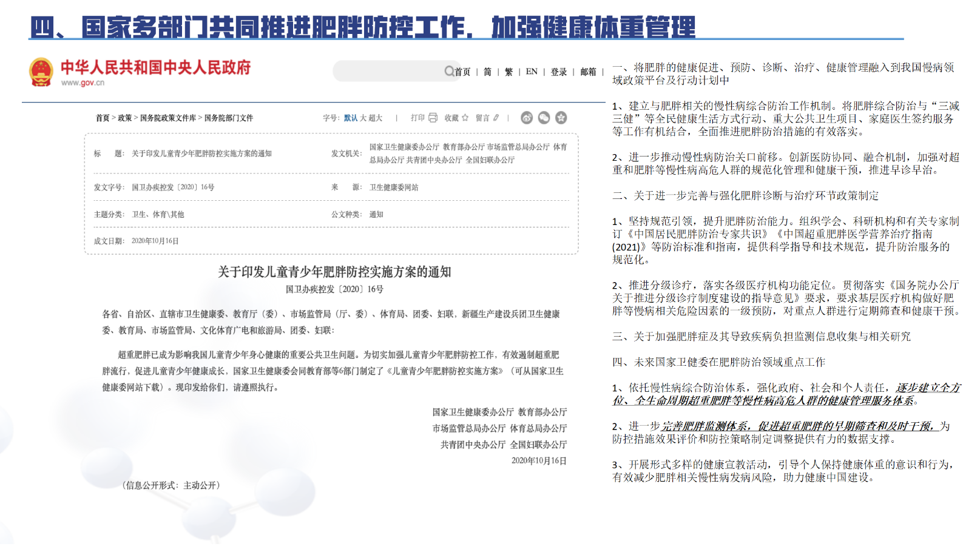Open the 登录 login link
980x552 pixels.
pyautogui.click(x=559, y=72)
